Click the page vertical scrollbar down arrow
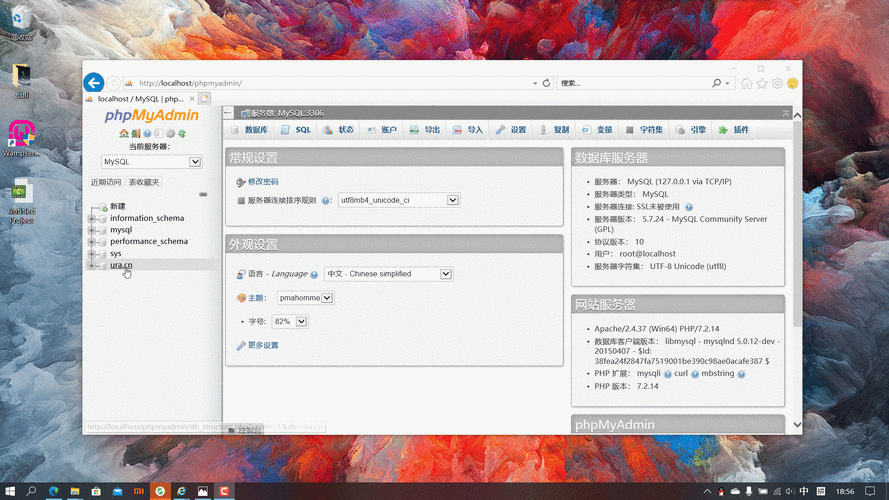889x500 pixels. point(797,425)
